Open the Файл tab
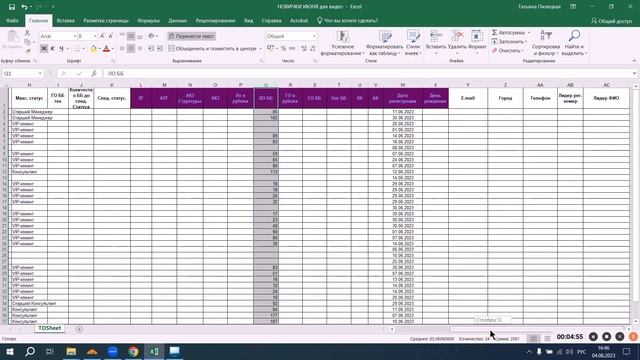640x360 pixels. click(x=12, y=21)
